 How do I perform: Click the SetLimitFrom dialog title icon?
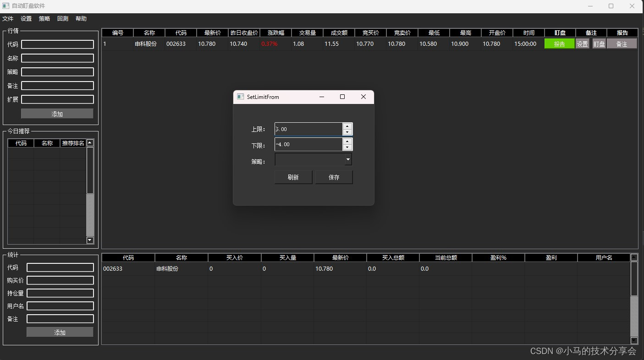(240, 97)
